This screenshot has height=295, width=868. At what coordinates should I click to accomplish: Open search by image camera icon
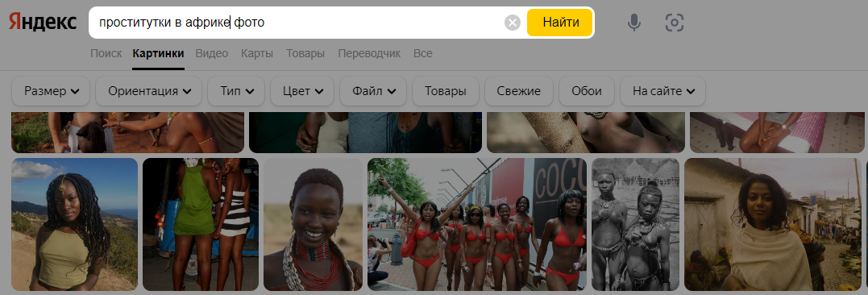click(x=675, y=23)
